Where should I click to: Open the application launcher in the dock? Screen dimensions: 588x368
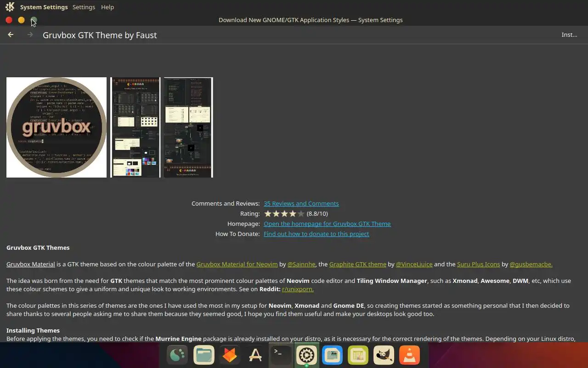coord(177,355)
